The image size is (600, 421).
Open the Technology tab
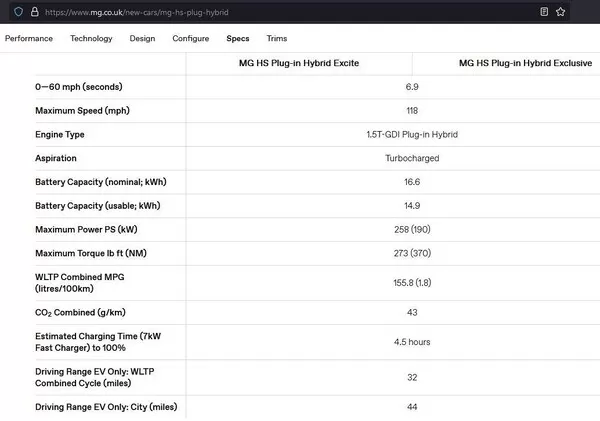(x=91, y=38)
